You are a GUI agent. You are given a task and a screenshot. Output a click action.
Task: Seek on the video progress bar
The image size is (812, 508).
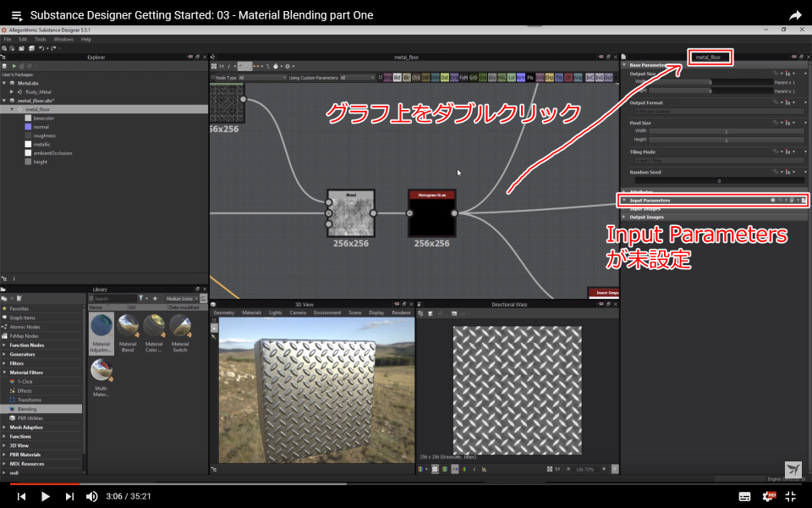(x=406, y=483)
